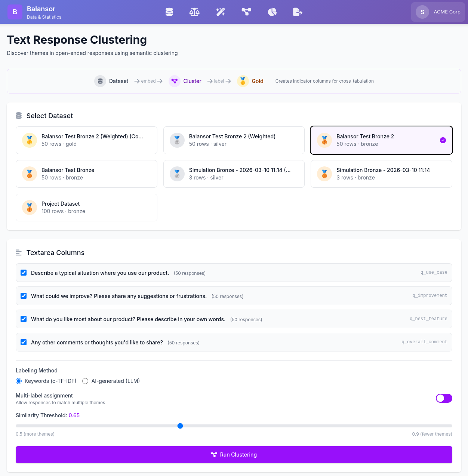Select the cluster nodes icon in navbar

246,12
